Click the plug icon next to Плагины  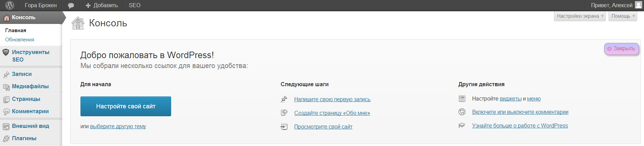click(6, 138)
